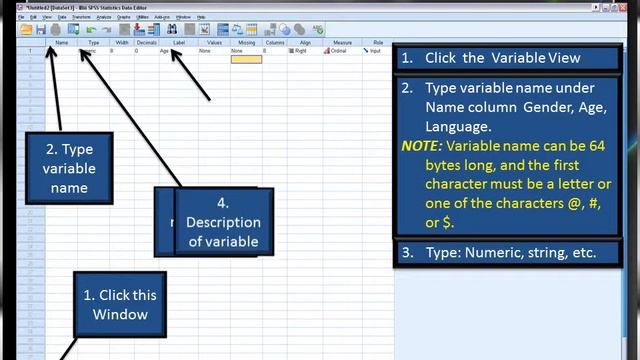
Task: Click the Measure column header
Action: tap(342, 42)
